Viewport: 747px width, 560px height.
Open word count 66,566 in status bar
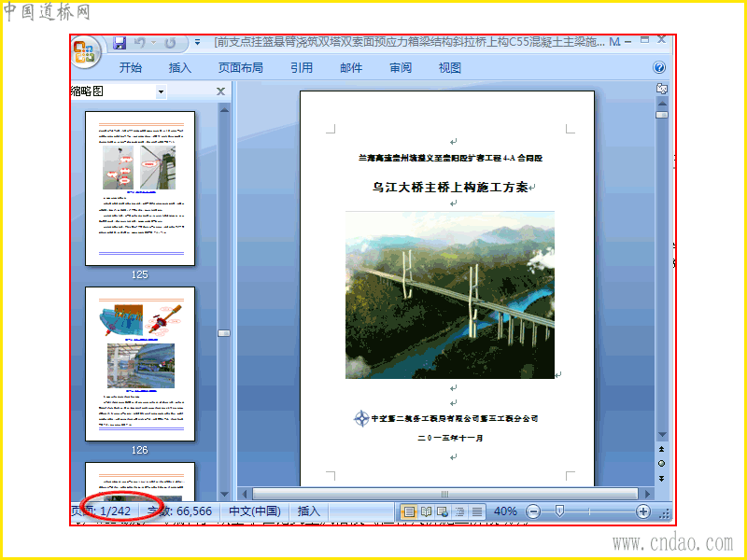tap(179, 511)
